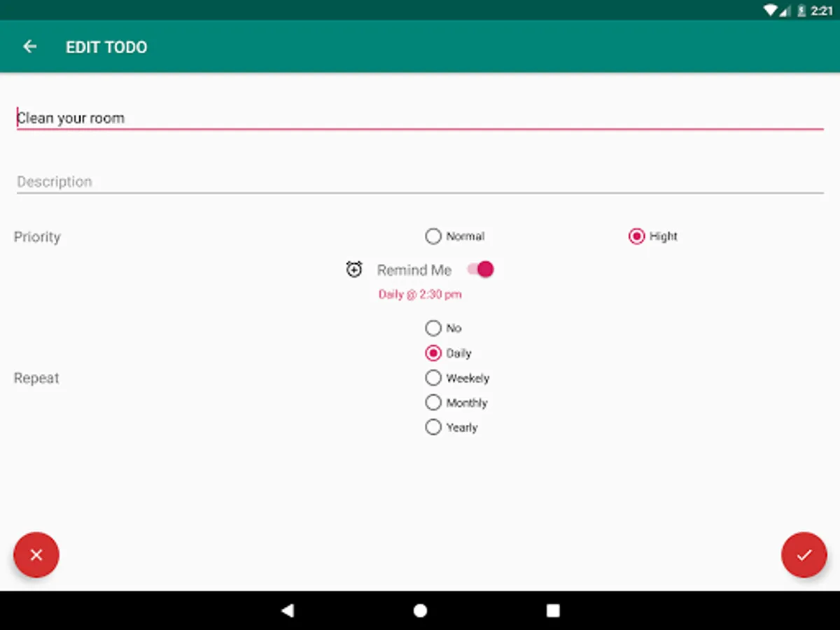Click the Description input field
The image size is (840, 630).
click(x=420, y=181)
